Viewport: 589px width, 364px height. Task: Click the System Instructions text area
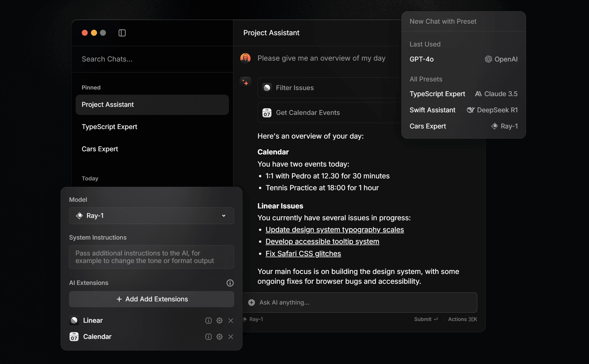pyautogui.click(x=151, y=257)
